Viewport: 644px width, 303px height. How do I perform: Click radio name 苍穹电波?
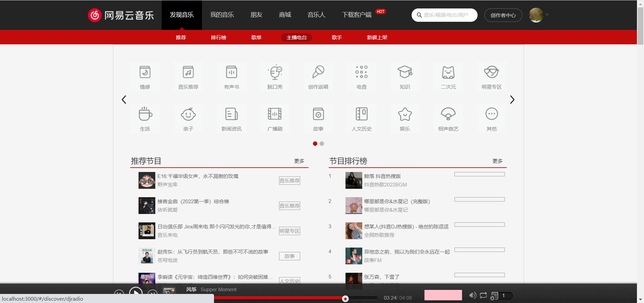click(167, 260)
